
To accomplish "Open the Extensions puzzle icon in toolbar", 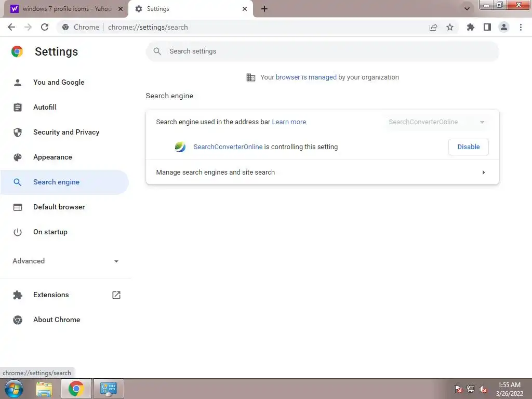I will click(471, 27).
